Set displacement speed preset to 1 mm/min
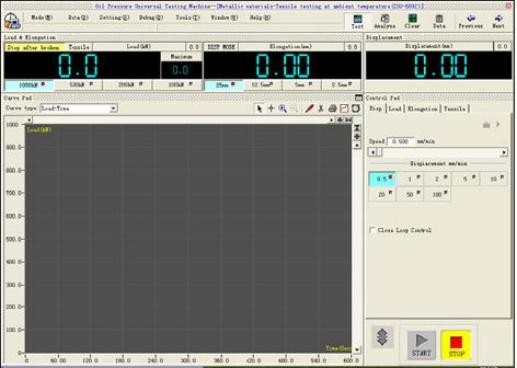The height and width of the screenshot is (368, 517). [410, 179]
